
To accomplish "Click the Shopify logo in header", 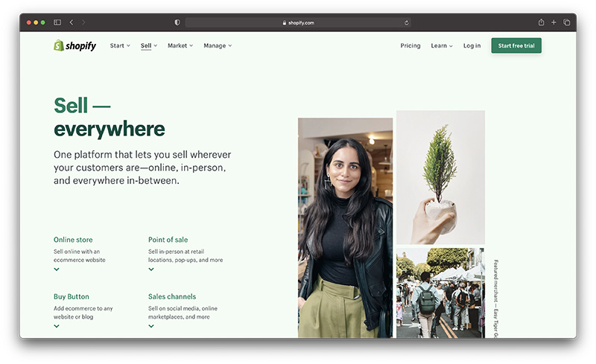I will tap(74, 45).
